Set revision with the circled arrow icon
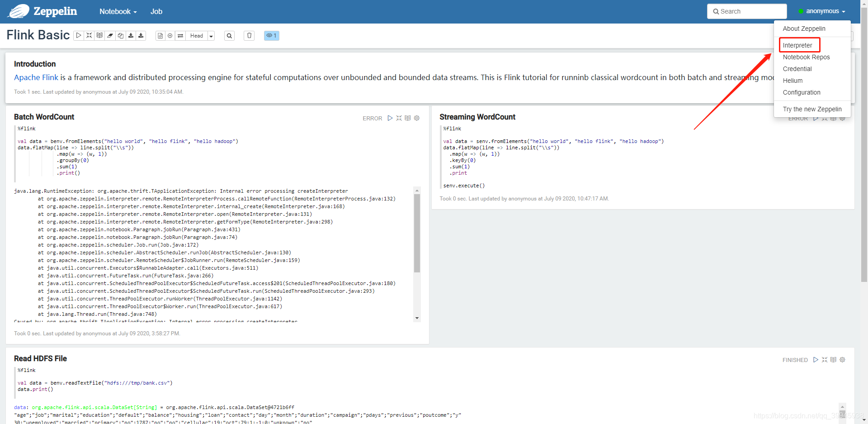The height and width of the screenshot is (424, 868). pyautogui.click(x=170, y=36)
